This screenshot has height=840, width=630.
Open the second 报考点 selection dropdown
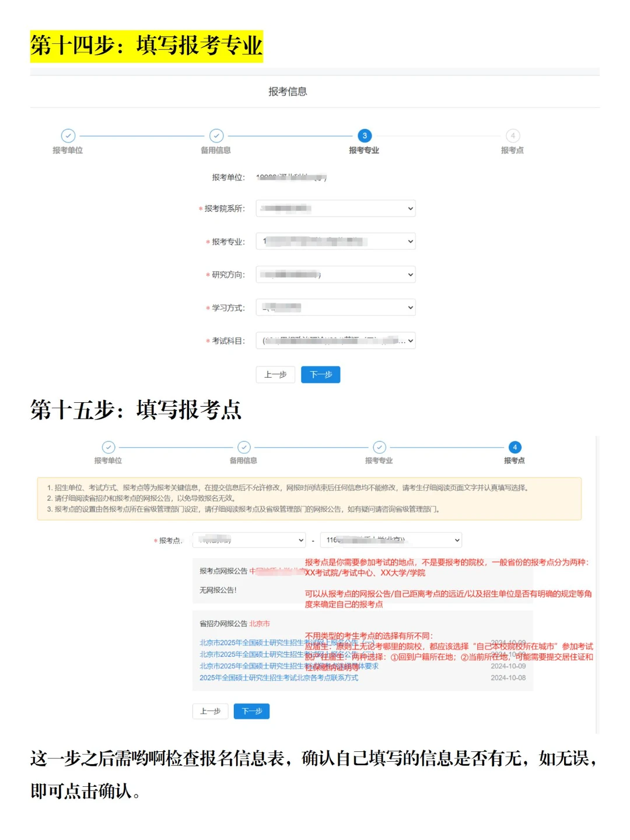[x=391, y=540]
